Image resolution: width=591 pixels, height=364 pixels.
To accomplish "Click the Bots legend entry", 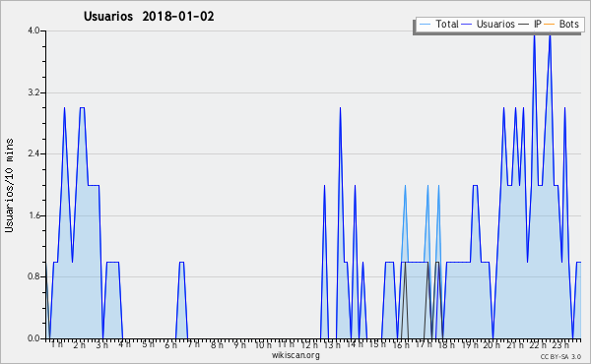I will [x=568, y=25].
